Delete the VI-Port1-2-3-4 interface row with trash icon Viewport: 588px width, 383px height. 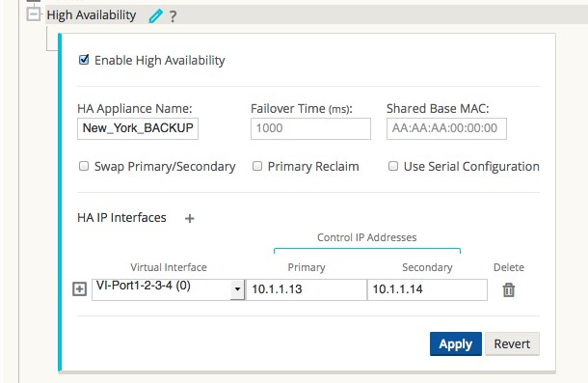[x=509, y=289]
